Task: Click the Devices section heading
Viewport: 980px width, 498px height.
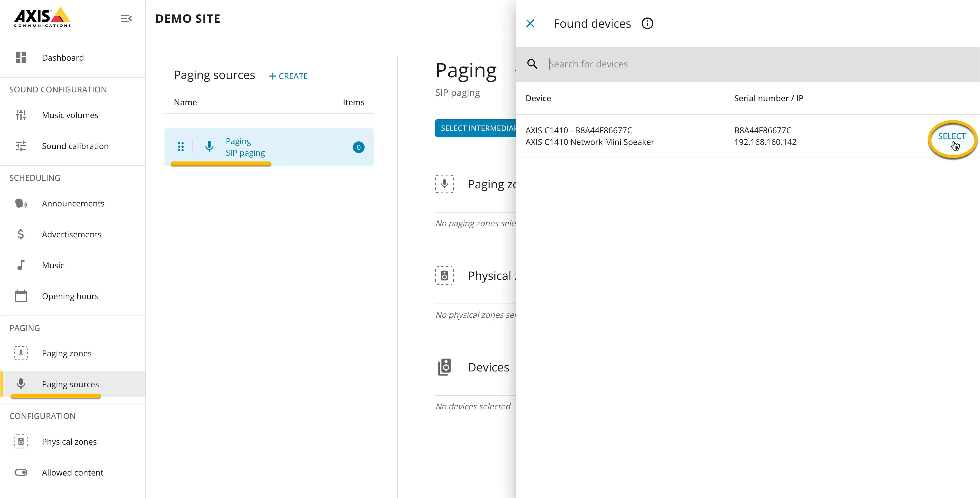Action: coord(489,367)
